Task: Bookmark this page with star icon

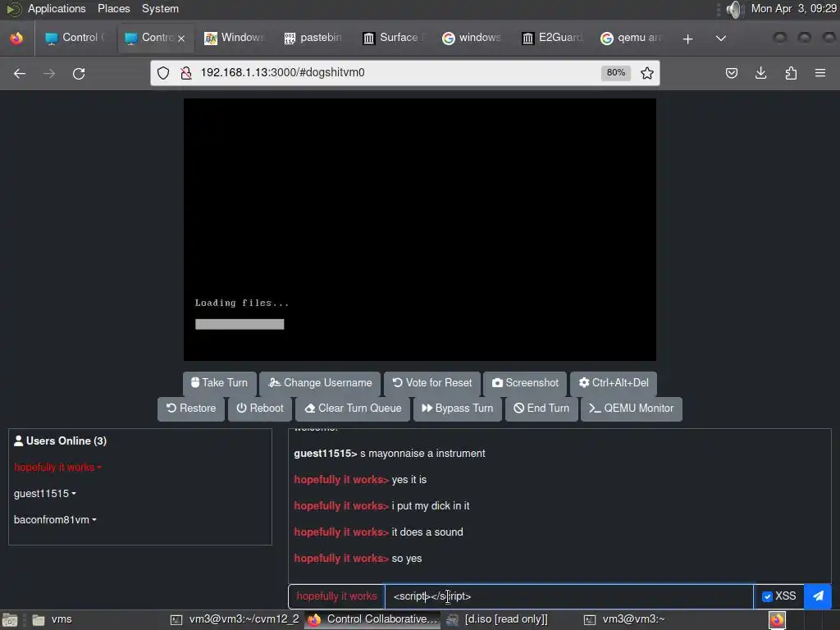Action: 647,73
